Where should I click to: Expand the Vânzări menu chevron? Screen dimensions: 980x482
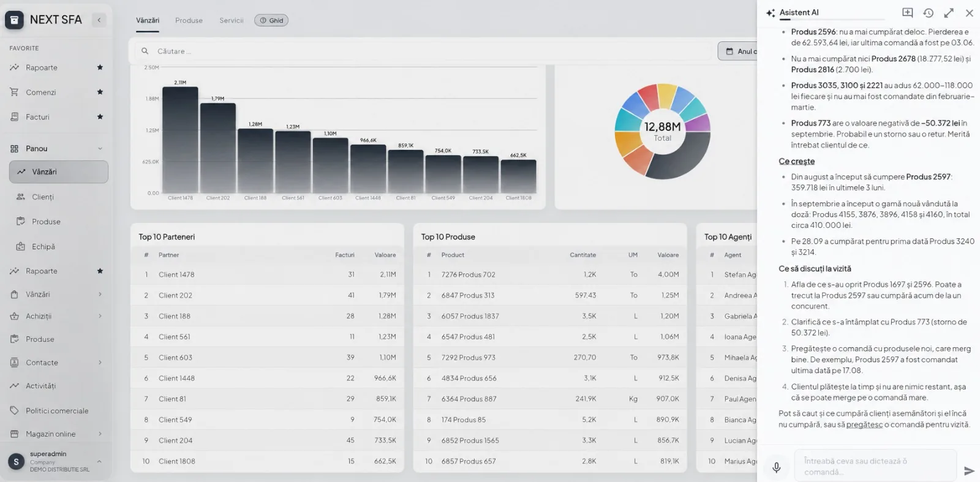pyautogui.click(x=100, y=294)
